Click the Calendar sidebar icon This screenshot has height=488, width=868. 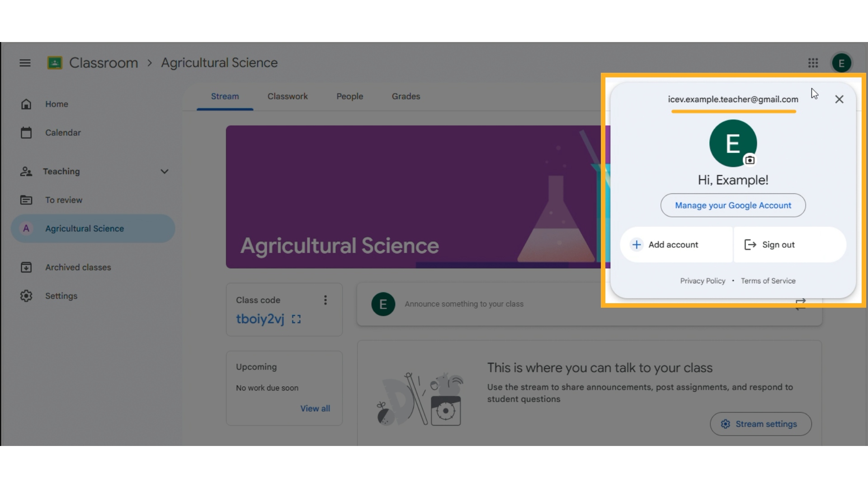(26, 132)
